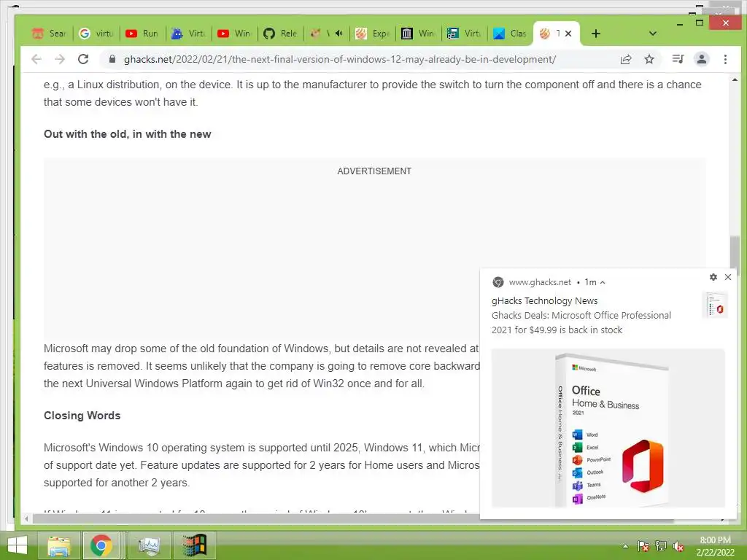This screenshot has width=747, height=560.
Task: Click the Chrome icon beside www.ghacks.net
Action: tap(498, 282)
